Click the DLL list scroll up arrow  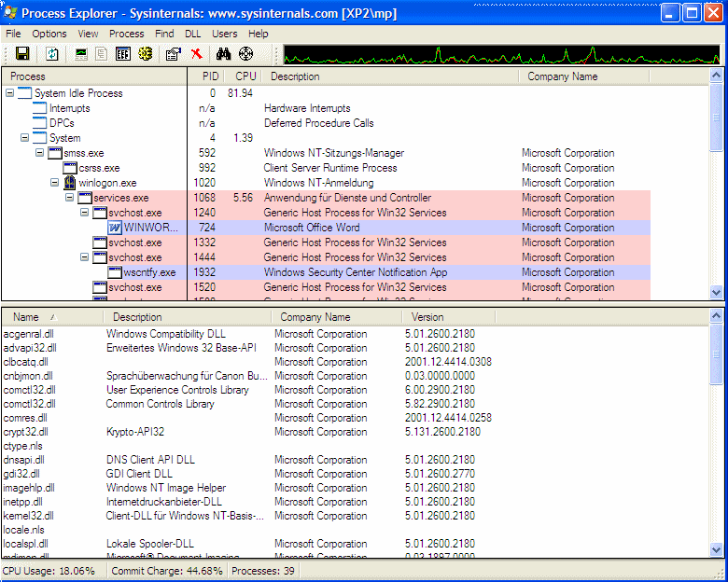pyautogui.click(x=716, y=315)
